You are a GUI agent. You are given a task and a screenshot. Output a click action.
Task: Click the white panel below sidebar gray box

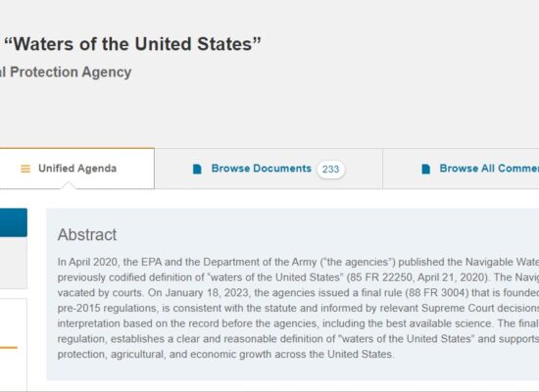point(14,345)
